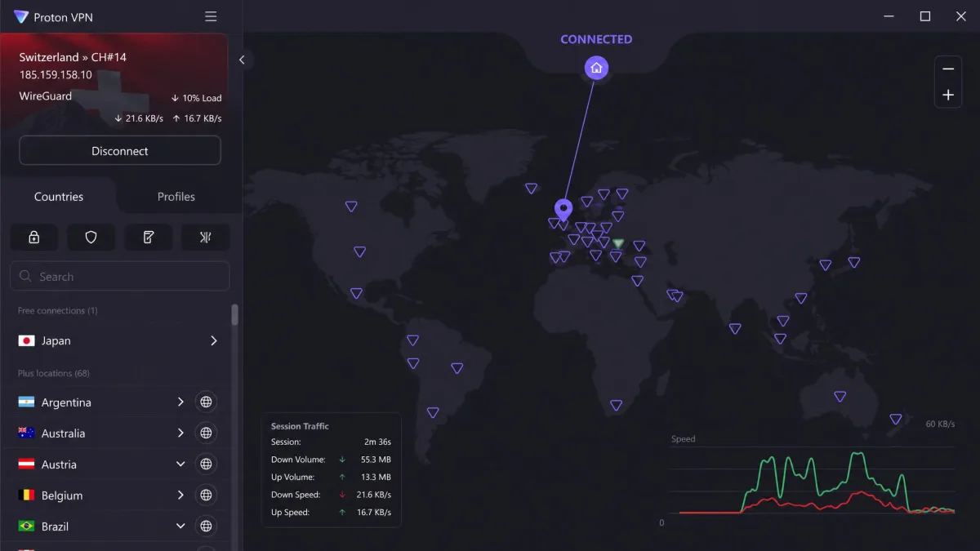Screen dimensions: 980x551
Task: Click the globe icon beside Austria
Action: coord(206,464)
